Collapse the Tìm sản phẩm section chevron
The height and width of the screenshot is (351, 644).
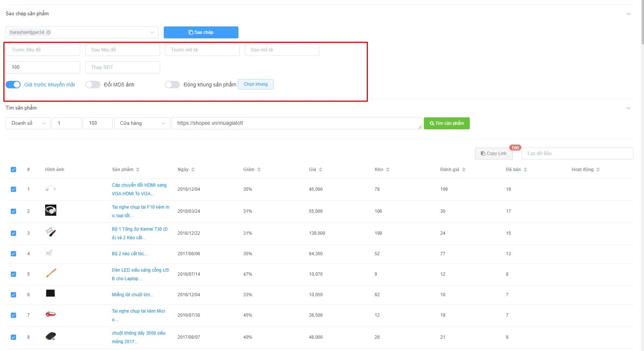click(x=628, y=108)
